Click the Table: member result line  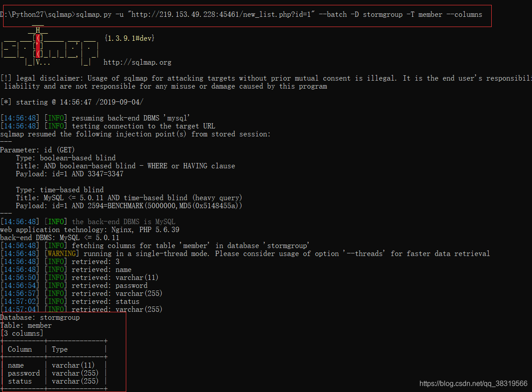(x=26, y=326)
